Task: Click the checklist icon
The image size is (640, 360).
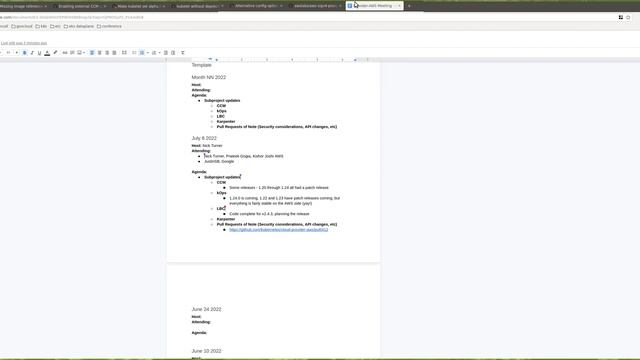Action: (x=134, y=53)
